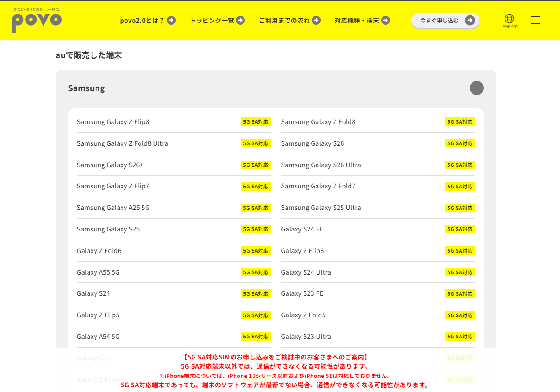Select Galaxy A54 5G row
560x392 pixels.
pyautogui.click(x=174, y=337)
